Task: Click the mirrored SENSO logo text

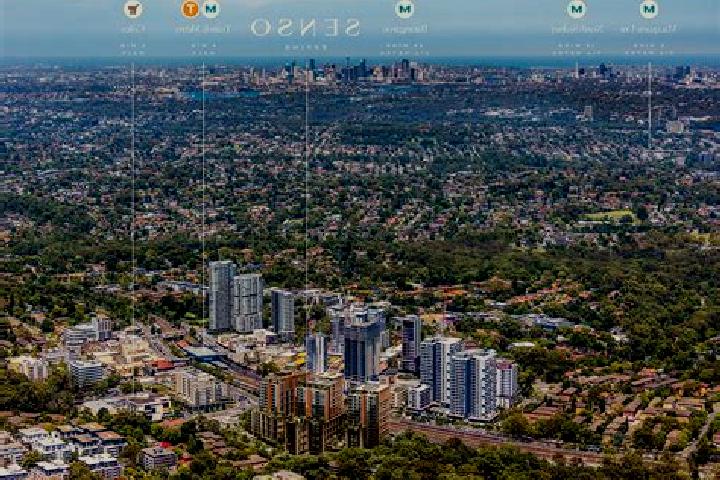Action: [305, 28]
